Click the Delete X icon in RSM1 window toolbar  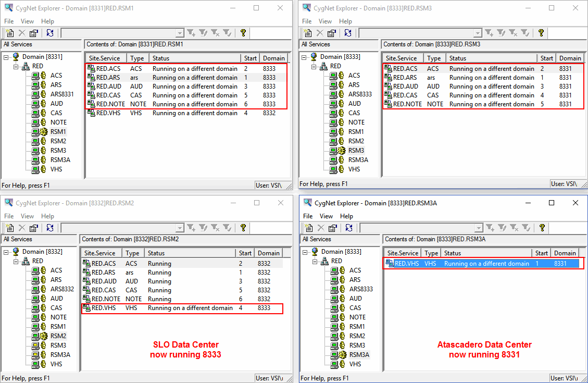point(22,33)
